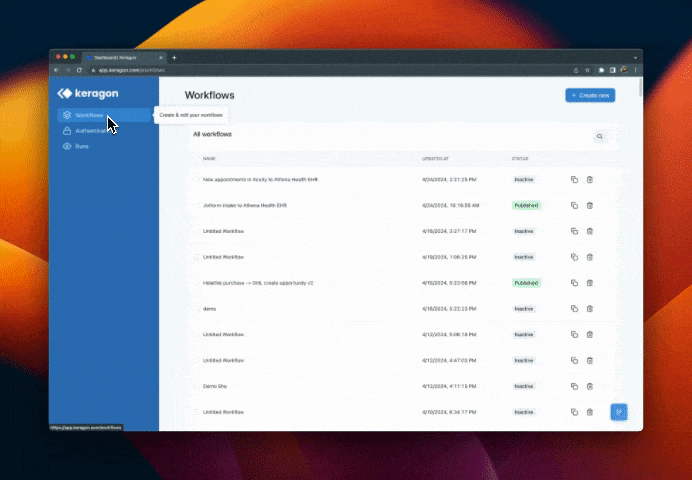The height and width of the screenshot is (480, 692).
Task: Click the address bar URL
Action: [132, 70]
